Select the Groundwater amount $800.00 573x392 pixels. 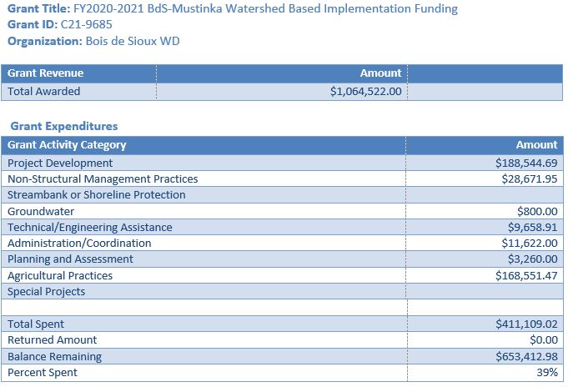(537, 211)
